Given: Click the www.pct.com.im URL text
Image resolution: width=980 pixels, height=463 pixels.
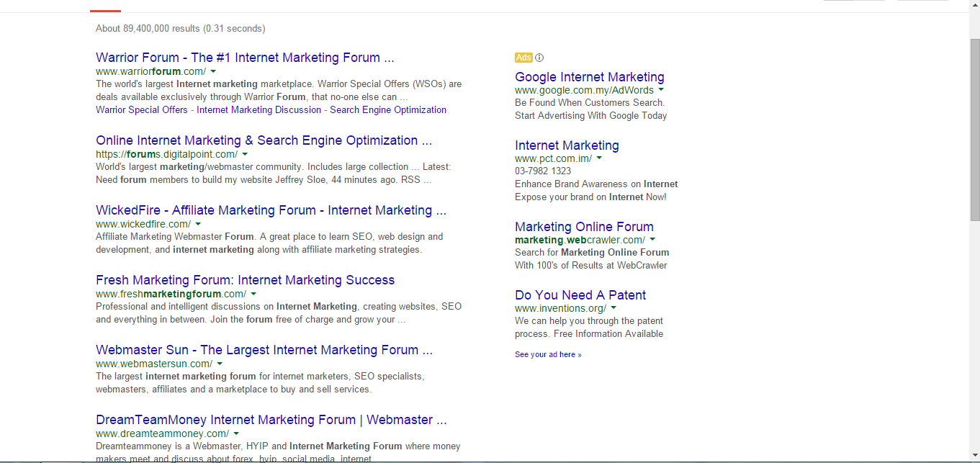Looking at the screenshot, I should [x=553, y=159].
